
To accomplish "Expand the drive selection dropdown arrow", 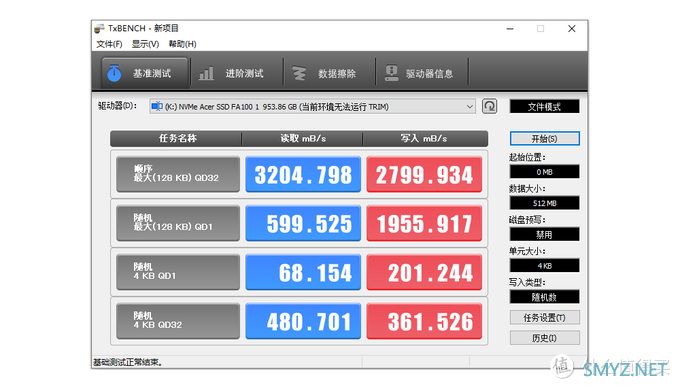I will [469, 107].
